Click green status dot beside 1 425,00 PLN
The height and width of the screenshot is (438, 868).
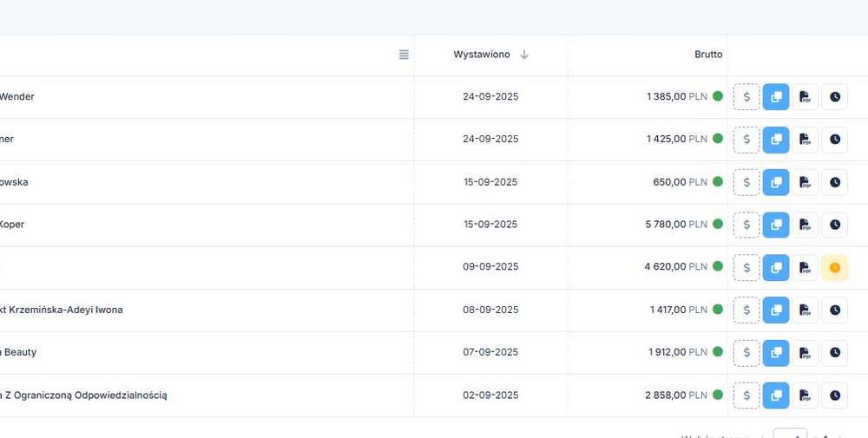click(x=718, y=139)
